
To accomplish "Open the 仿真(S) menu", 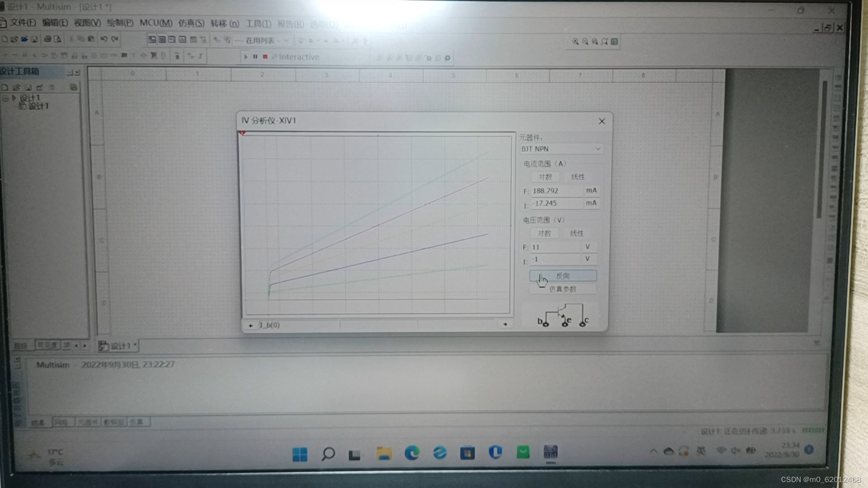I will click(191, 23).
